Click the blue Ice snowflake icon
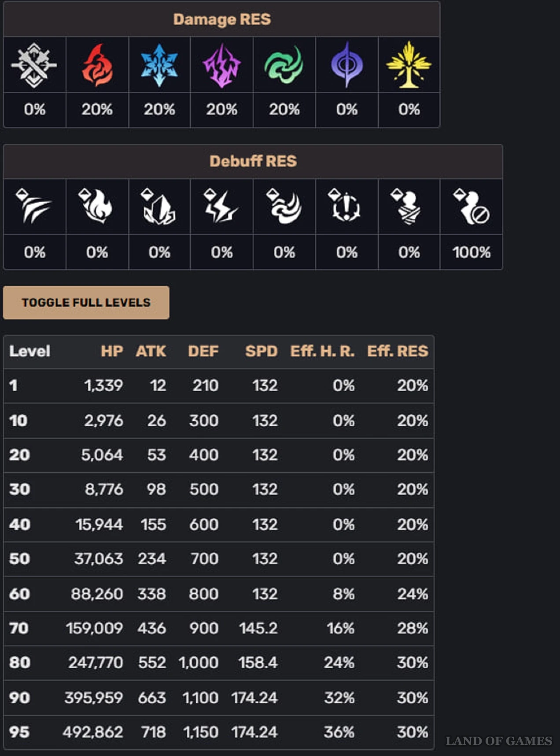Viewport: 560px width, 756px height. (159, 65)
